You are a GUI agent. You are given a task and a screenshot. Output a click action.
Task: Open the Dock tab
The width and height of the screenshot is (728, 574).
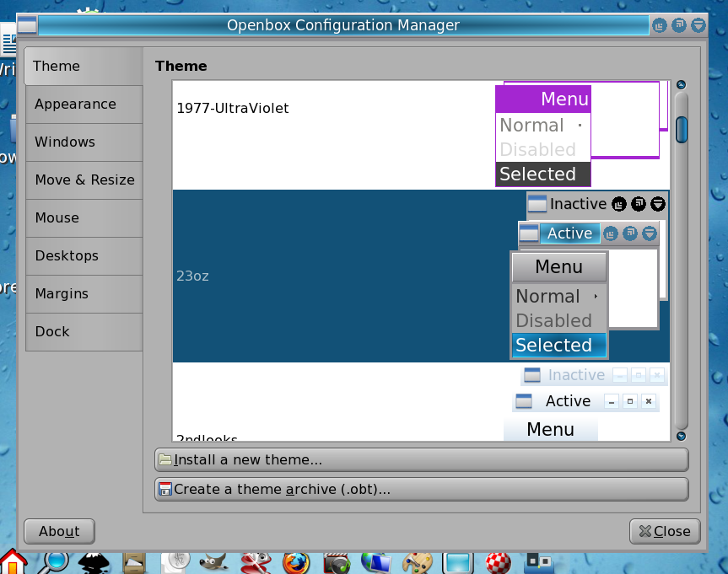[x=84, y=332]
